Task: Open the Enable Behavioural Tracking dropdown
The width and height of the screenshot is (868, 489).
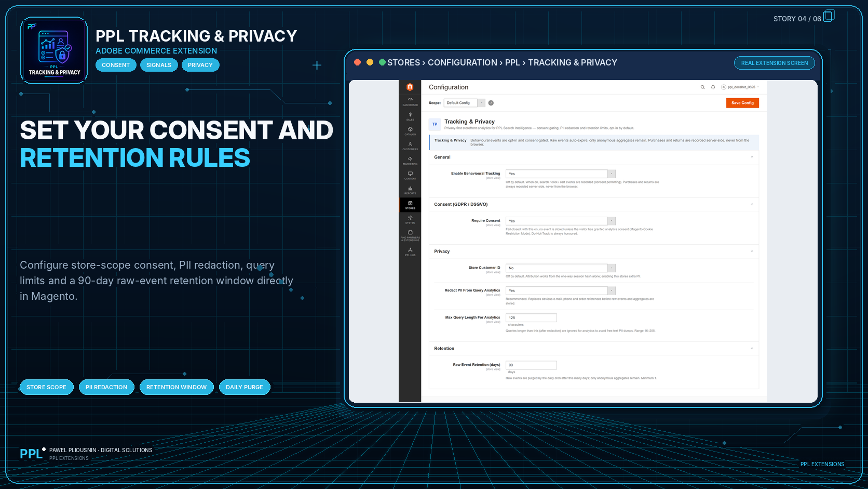Action: click(x=561, y=174)
